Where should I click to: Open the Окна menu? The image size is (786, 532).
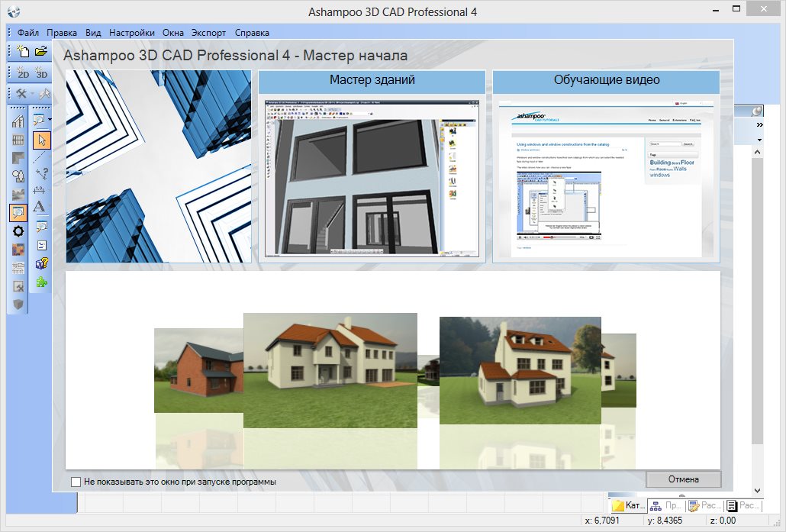click(x=173, y=33)
